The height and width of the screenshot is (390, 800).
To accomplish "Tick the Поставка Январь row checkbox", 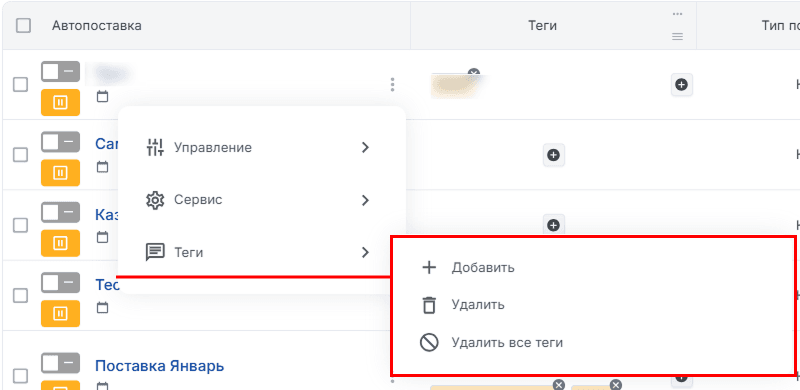I will click(x=20, y=377).
